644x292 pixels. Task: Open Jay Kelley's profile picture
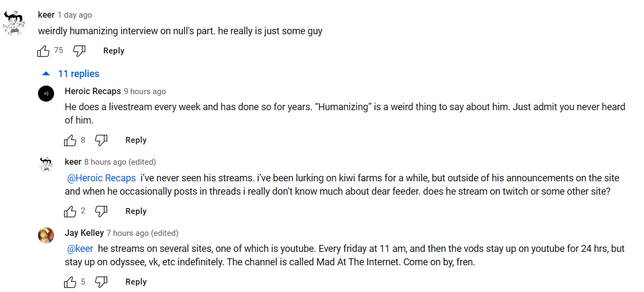pyautogui.click(x=46, y=235)
